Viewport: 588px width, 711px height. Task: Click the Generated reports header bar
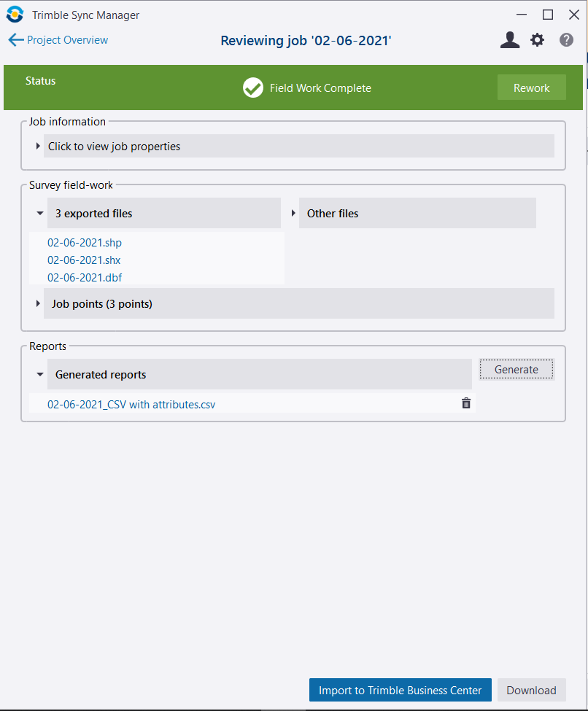point(260,374)
